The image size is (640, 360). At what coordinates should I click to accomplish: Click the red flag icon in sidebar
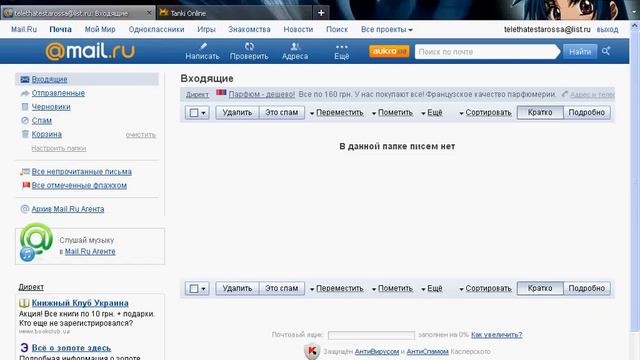[26, 185]
